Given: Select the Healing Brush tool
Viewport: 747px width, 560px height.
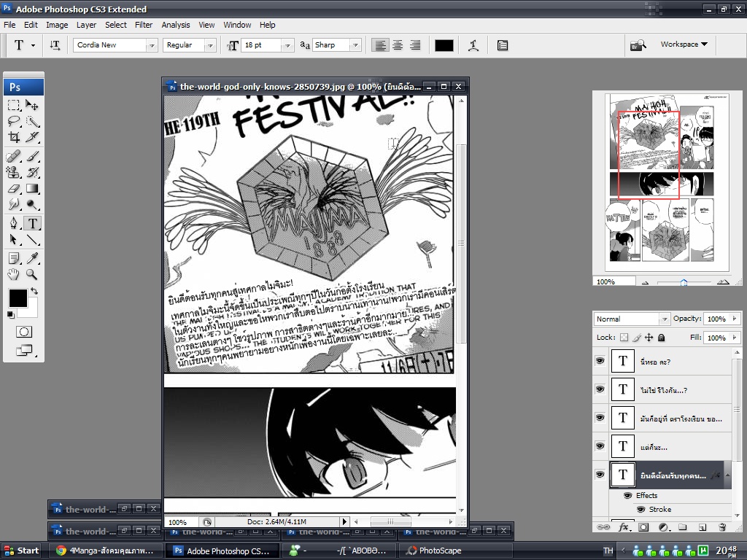Looking at the screenshot, I should click(x=14, y=156).
